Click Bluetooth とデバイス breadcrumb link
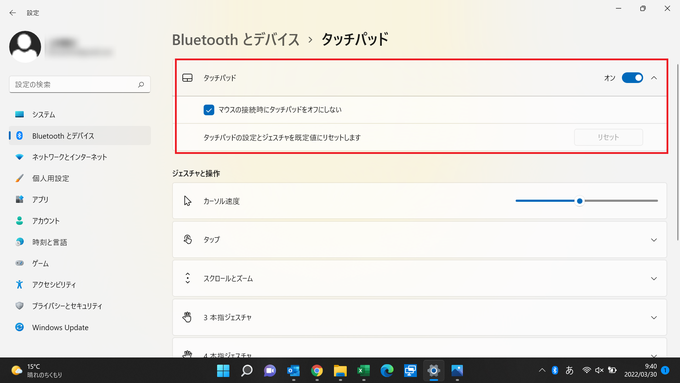680x383 pixels. tap(236, 40)
